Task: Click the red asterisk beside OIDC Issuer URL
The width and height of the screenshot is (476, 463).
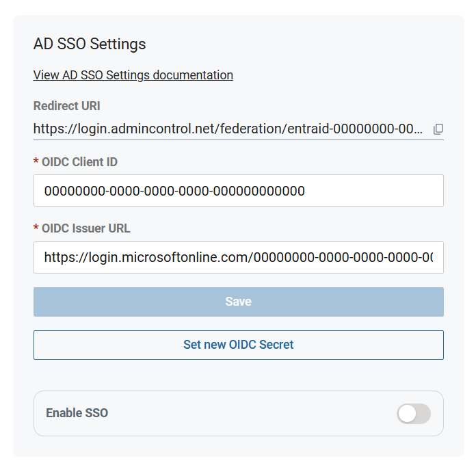Action: 36,227
